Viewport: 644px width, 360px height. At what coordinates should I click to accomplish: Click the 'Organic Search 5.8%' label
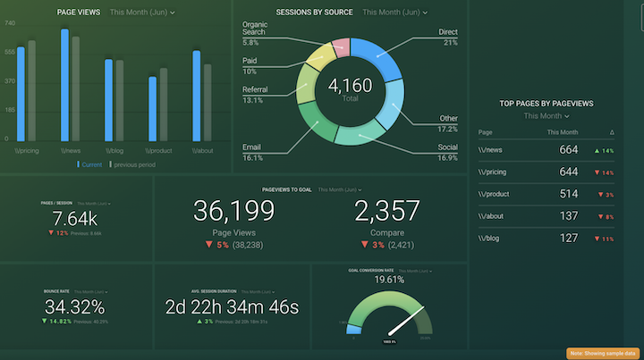click(x=255, y=34)
